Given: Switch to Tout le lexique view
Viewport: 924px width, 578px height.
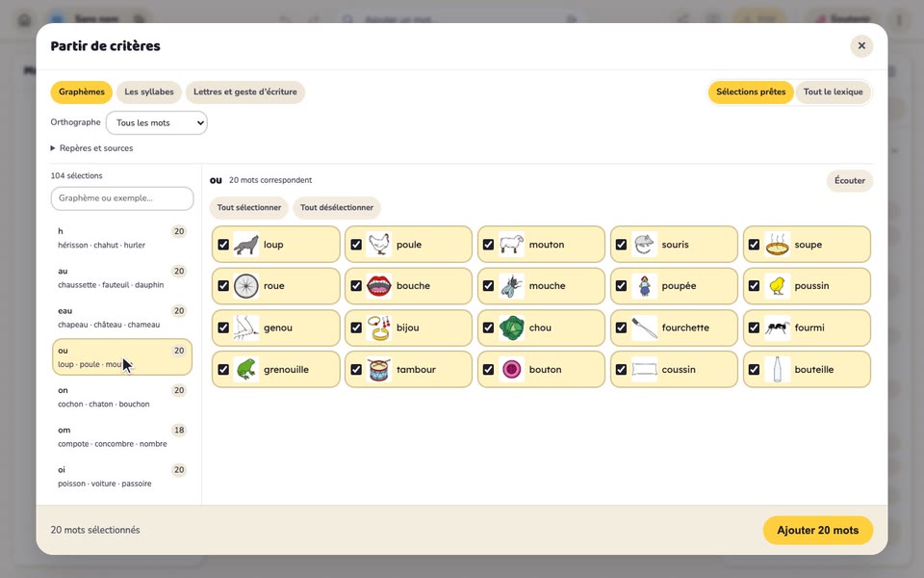Looking at the screenshot, I should pyautogui.click(x=834, y=92).
